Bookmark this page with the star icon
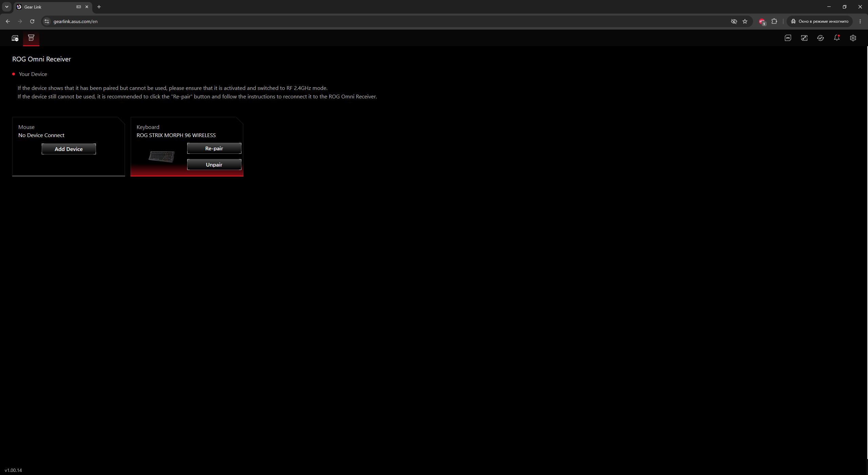868x475 pixels. [x=745, y=21]
